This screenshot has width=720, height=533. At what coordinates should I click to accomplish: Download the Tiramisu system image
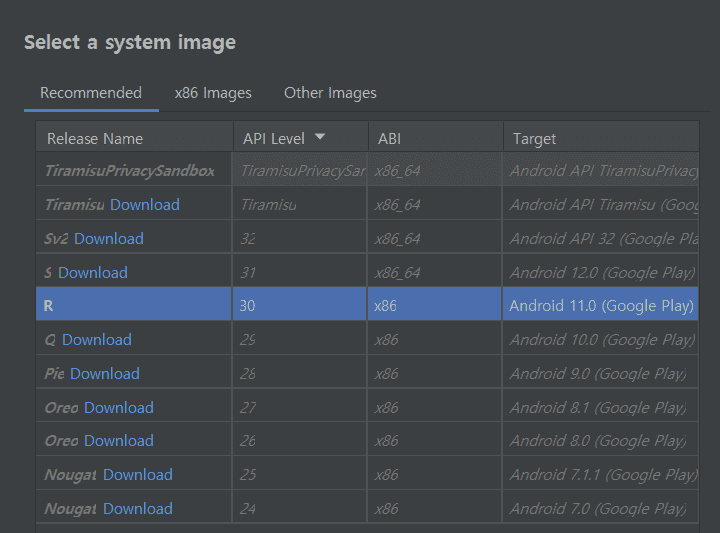[145, 205]
